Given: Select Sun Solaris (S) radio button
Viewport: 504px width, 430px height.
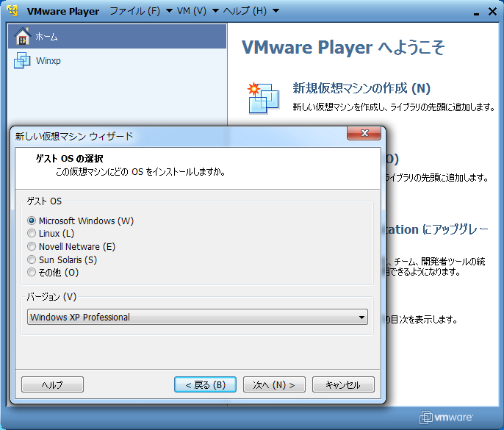Looking at the screenshot, I should tap(32, 259).
